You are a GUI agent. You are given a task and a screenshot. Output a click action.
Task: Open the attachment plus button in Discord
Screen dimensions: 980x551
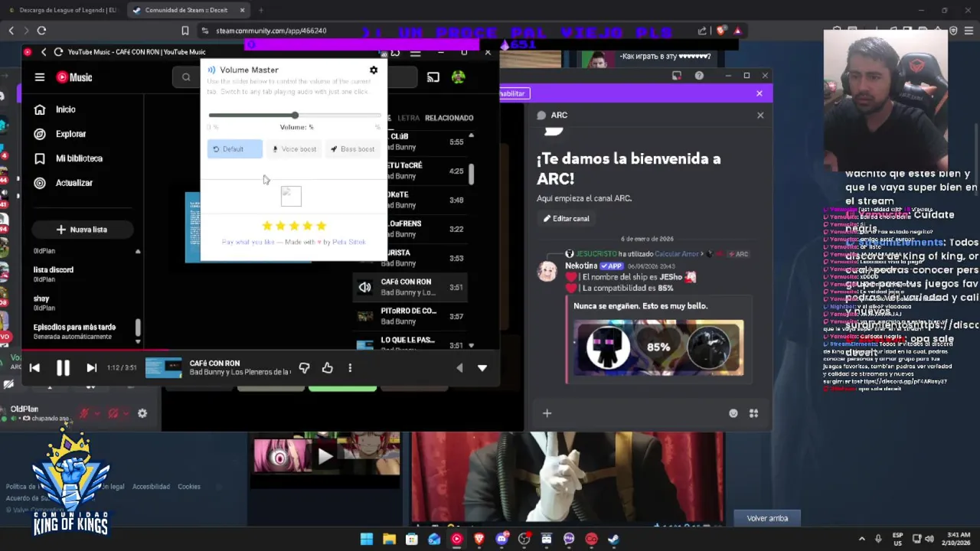(x=547, y=413)
